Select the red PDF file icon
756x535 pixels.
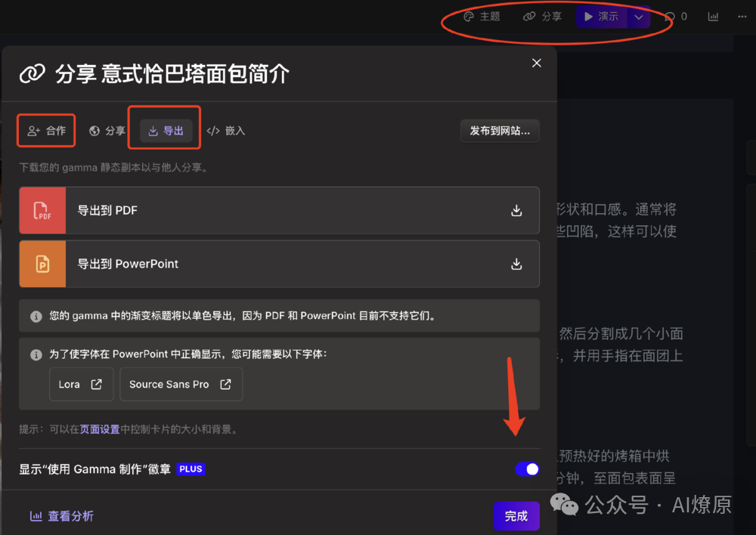coord(42,212)
